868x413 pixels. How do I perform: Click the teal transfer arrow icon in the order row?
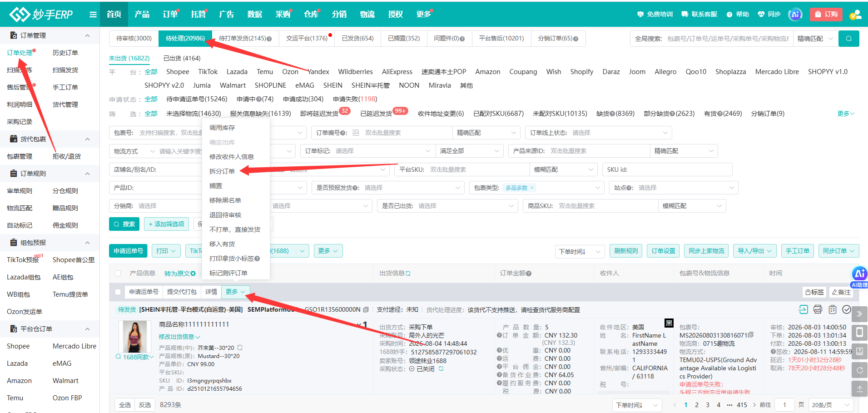803,309
